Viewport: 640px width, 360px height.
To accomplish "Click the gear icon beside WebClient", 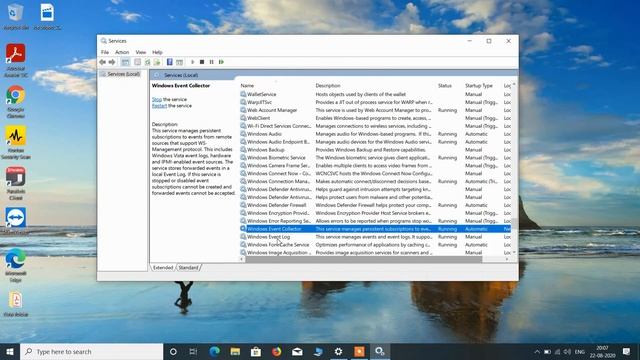I will pos(243,118).
